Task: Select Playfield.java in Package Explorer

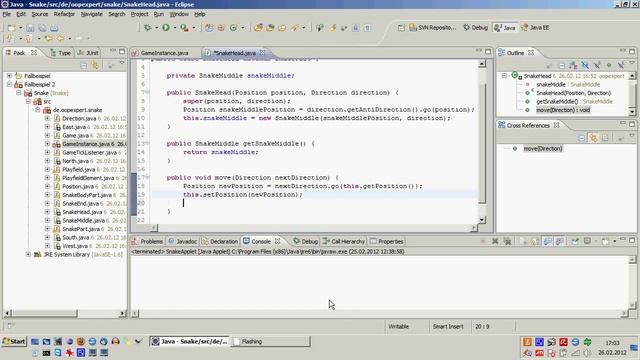Action: [78, 169]
